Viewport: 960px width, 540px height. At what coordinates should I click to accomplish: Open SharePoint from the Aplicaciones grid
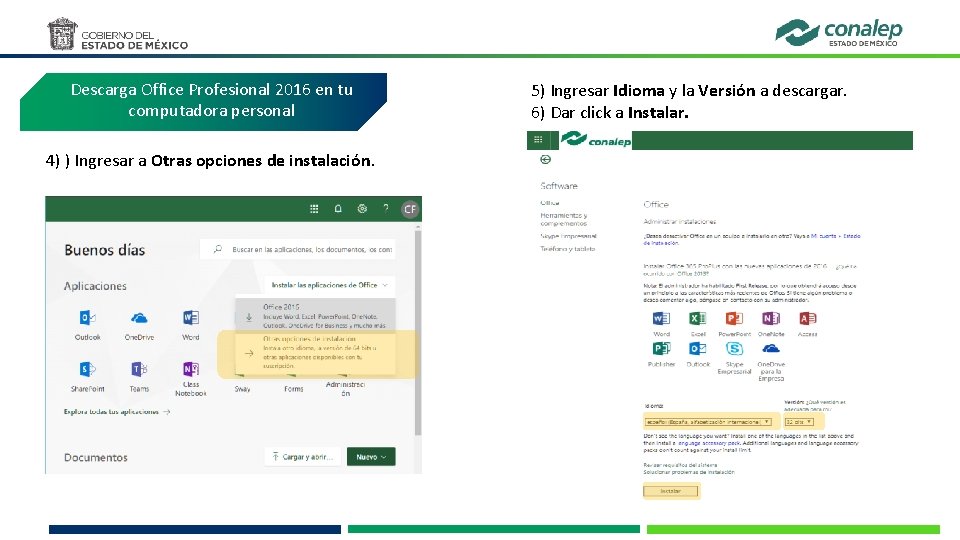coord(88,376)
